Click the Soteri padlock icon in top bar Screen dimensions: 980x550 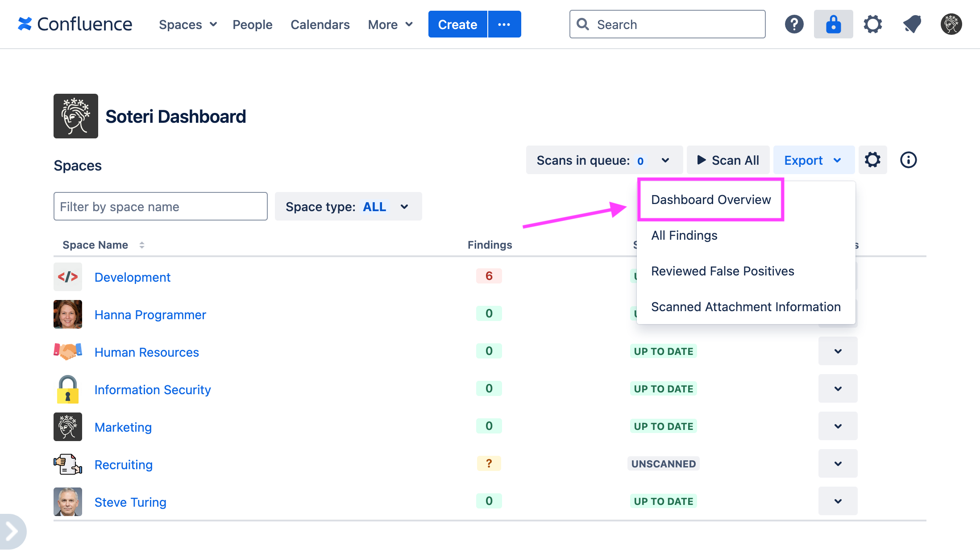tap(833, 24)
